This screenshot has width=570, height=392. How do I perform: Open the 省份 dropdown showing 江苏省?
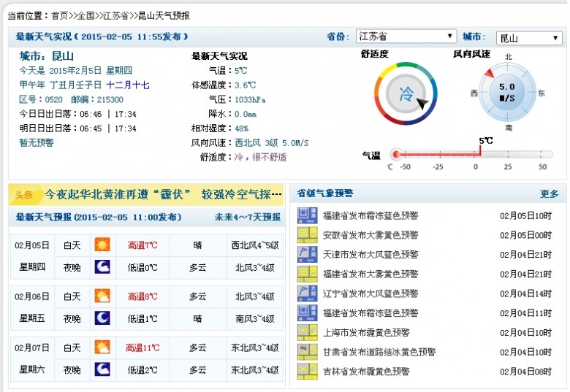[x=406, y=36]
